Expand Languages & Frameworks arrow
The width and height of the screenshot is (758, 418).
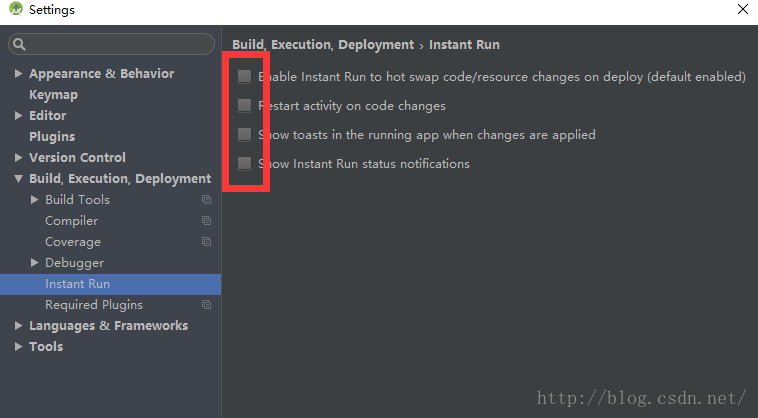pyautogui.click(x=18, y=325)
